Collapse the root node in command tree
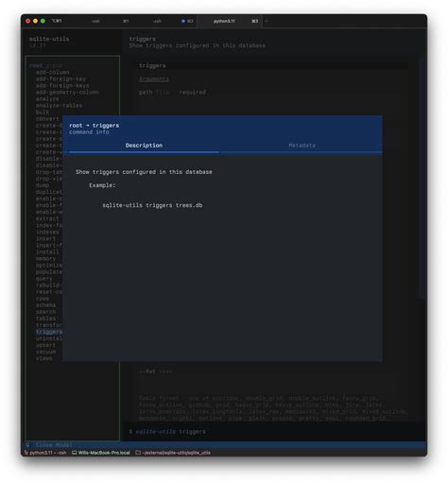Screen dimensions: 448x484 36,65
